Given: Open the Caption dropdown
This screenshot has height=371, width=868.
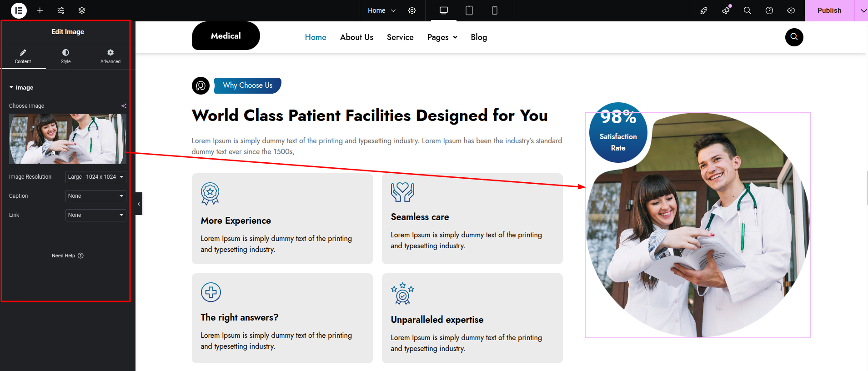Looking at the screenshot, I should tap(95, 196).
